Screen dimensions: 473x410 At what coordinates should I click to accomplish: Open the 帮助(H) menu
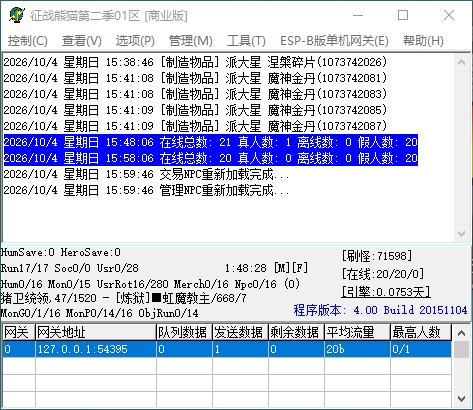(423, 41)
